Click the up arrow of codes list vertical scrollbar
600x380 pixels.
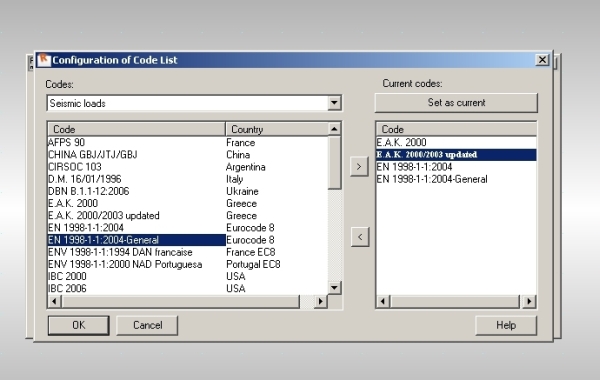click(334, 129)
